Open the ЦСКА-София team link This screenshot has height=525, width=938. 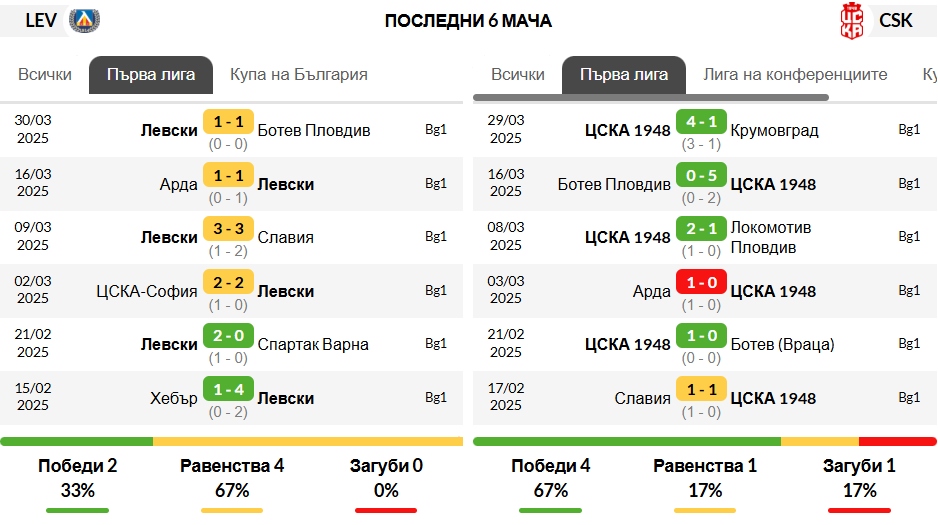(x=147, y=291)
